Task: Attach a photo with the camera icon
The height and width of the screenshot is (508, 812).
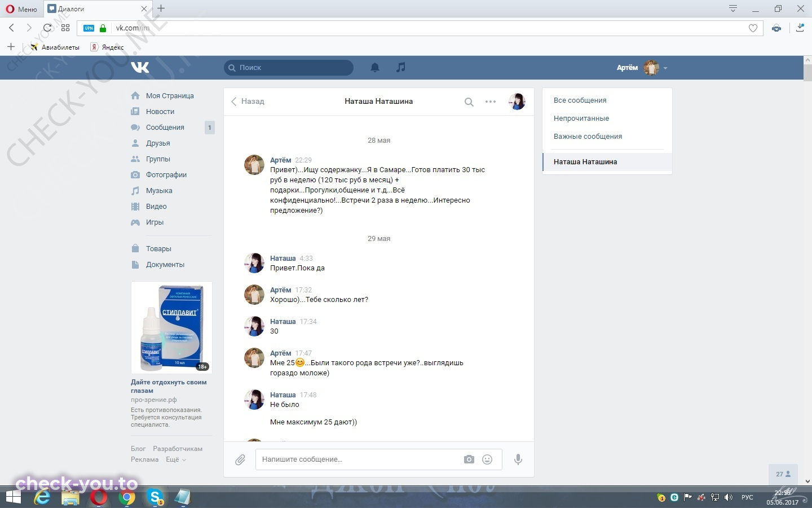Action: click(469, 459)
